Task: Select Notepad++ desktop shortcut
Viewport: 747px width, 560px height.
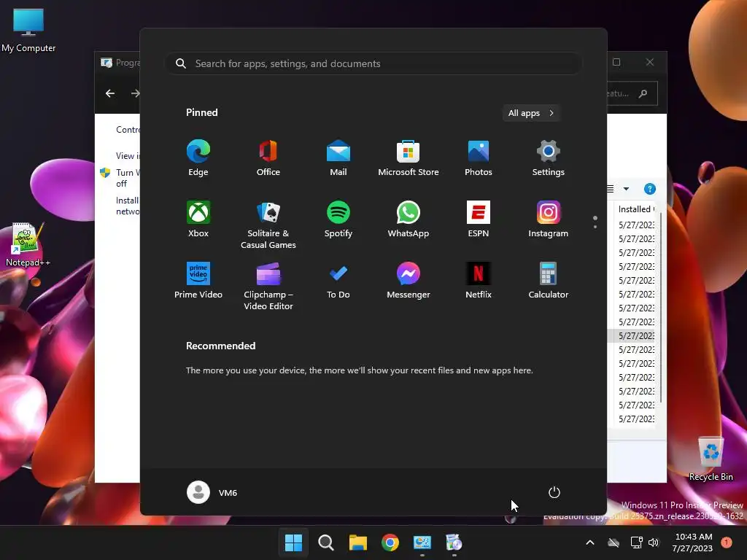Action: tap(28, 244)
